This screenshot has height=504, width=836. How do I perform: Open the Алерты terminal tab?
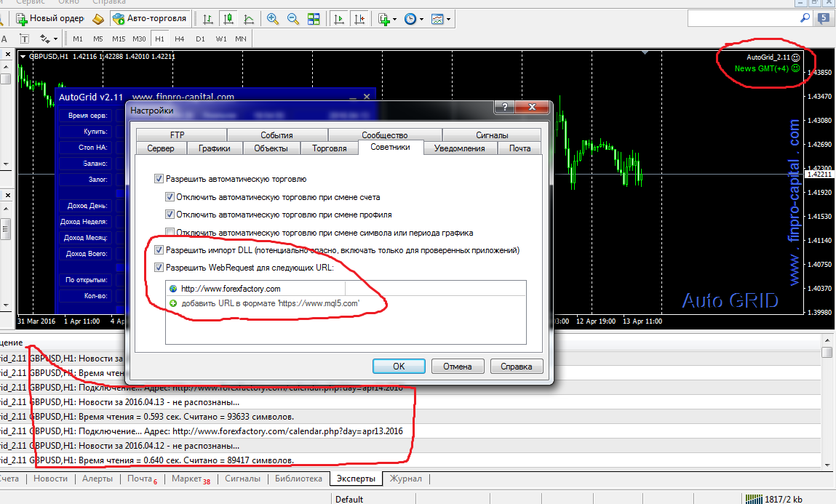[97, 479]
